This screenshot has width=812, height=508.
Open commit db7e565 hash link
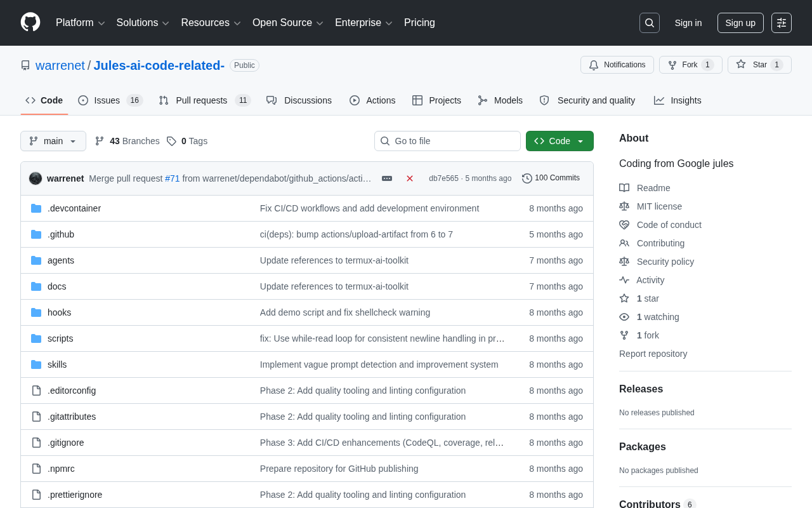[443, 178]
